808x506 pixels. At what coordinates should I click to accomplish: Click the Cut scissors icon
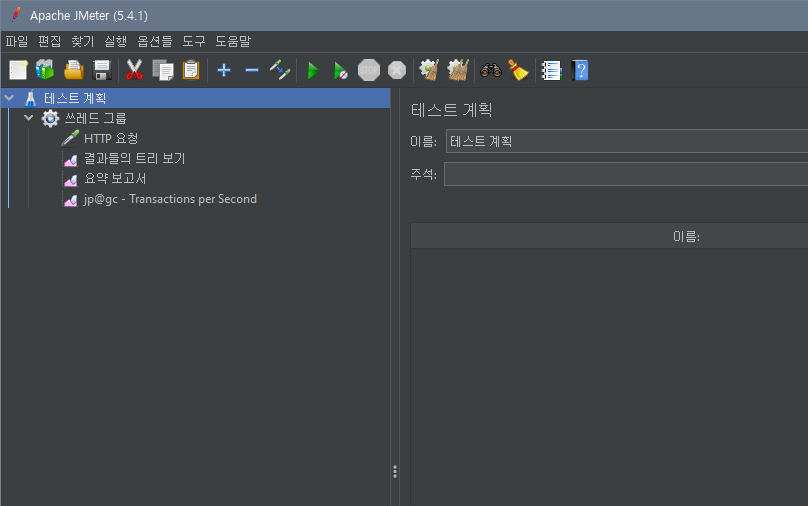pyautogui.click(x=134, y=70)
